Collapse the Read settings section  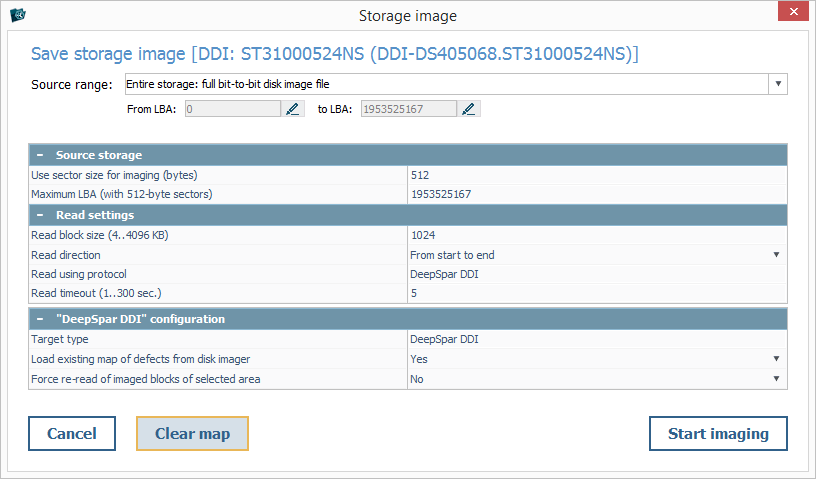(40, 215)
